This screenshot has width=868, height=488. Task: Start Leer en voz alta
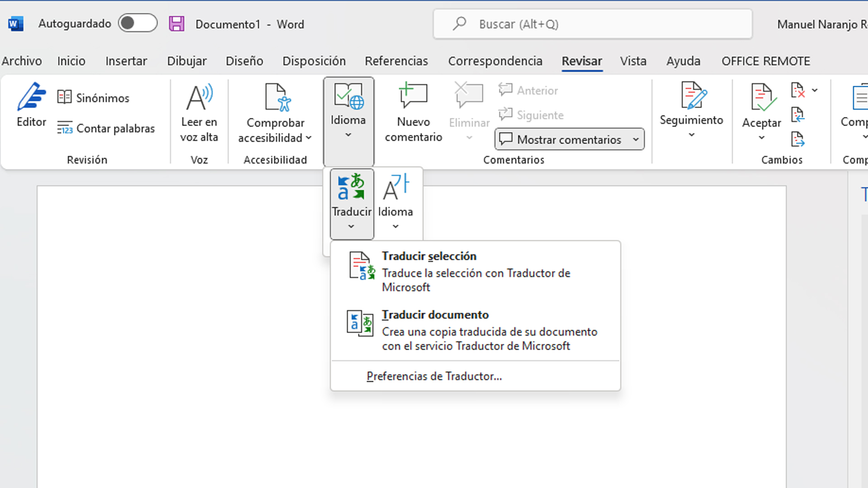199,113
